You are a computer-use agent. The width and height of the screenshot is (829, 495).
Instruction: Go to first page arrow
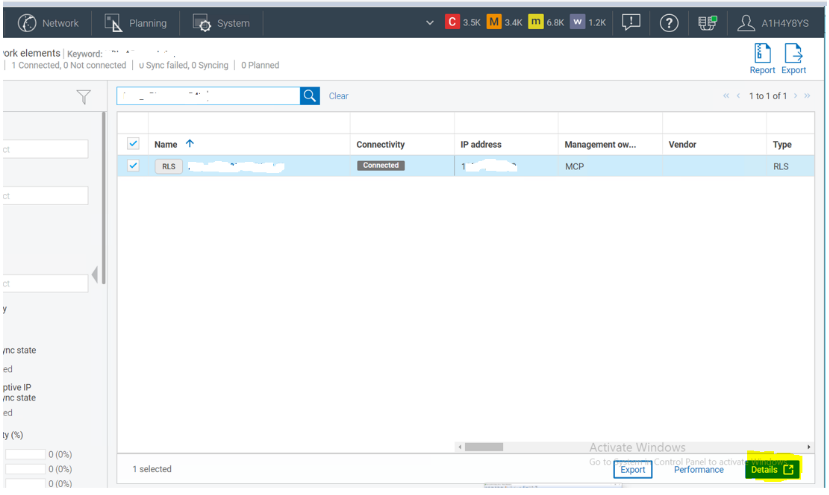point(726,96)
